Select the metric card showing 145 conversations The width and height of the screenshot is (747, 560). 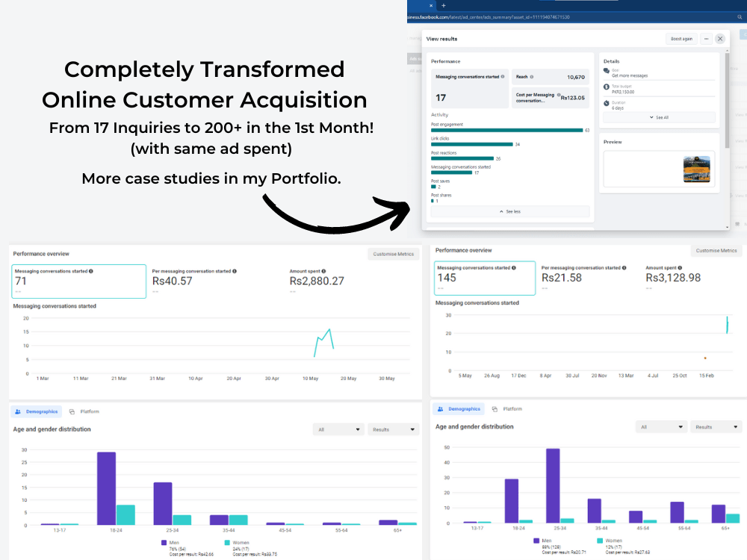click(x=485, y=278)
